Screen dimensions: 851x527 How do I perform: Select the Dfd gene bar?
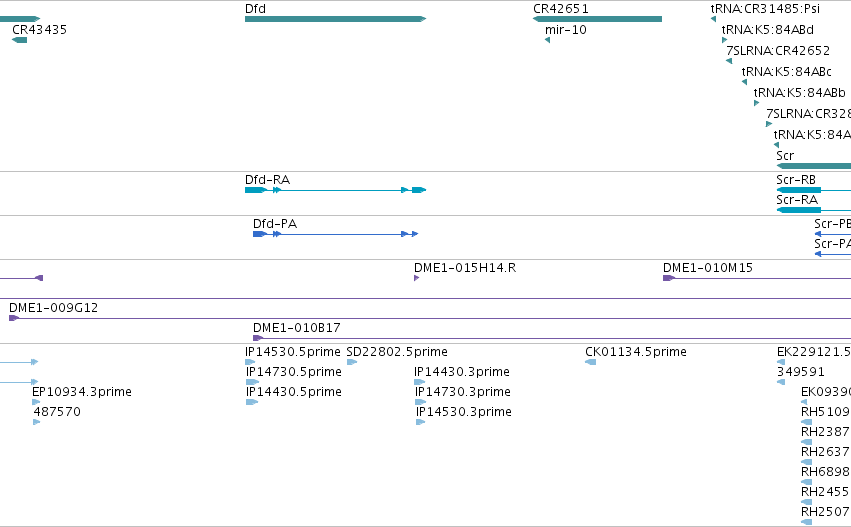point(335,19)
